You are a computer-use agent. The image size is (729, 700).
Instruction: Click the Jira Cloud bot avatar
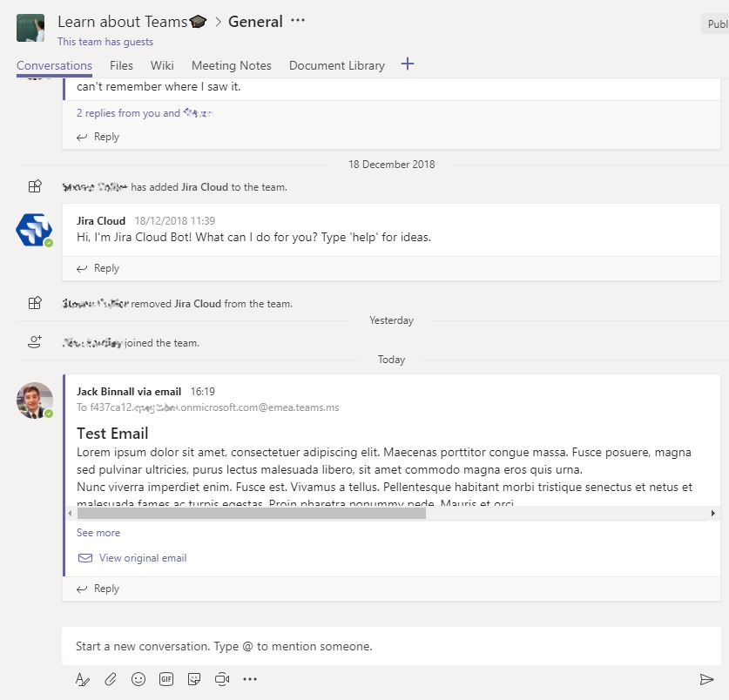point(34,229)
